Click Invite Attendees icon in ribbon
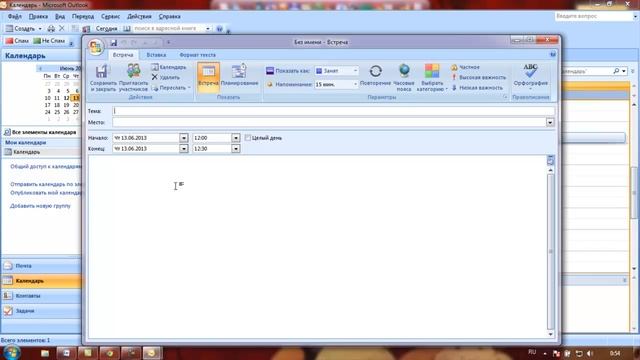 pyautogui.click(x=133, y=78)
